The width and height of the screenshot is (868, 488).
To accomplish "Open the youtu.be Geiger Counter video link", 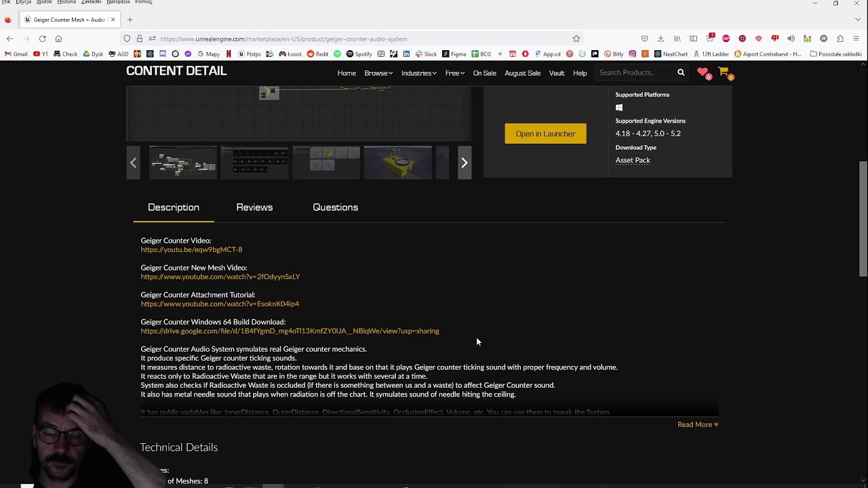I will pyautogui.click(x=191, y=249).
